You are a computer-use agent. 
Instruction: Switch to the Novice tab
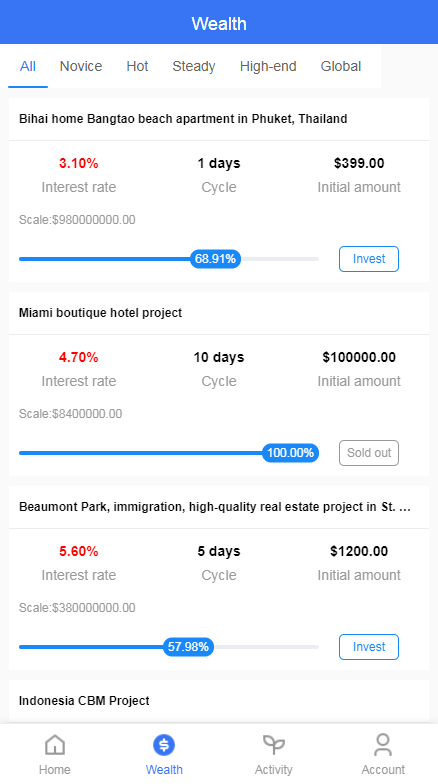(x=81, y=66)
